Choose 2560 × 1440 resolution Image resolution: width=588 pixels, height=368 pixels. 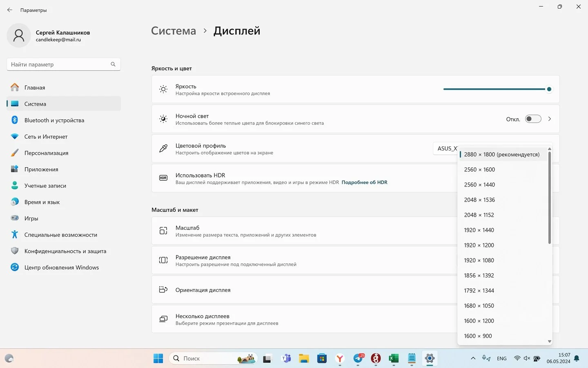pos(503,185)
